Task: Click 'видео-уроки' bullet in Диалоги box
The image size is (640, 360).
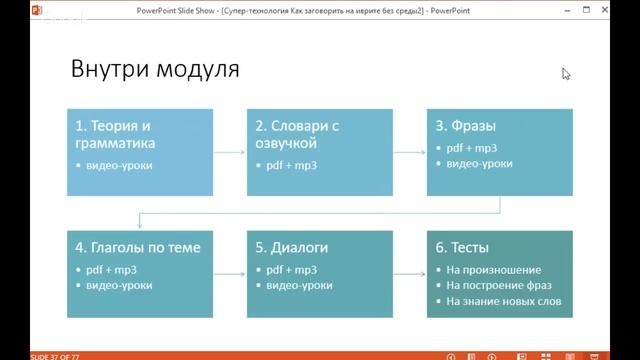Action: [x=299, y=285]
